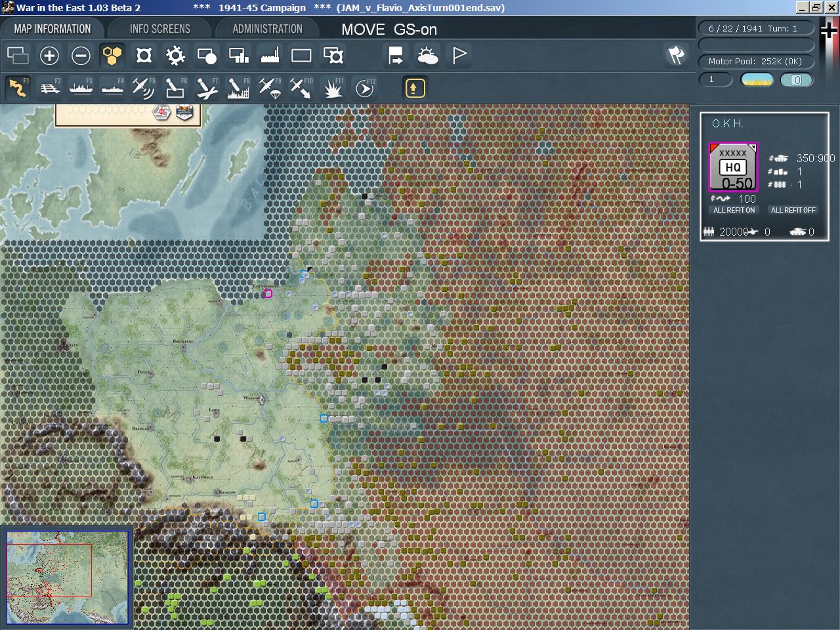
Task: Select the O.K.H. HQ unit counter
Action: 733,167
